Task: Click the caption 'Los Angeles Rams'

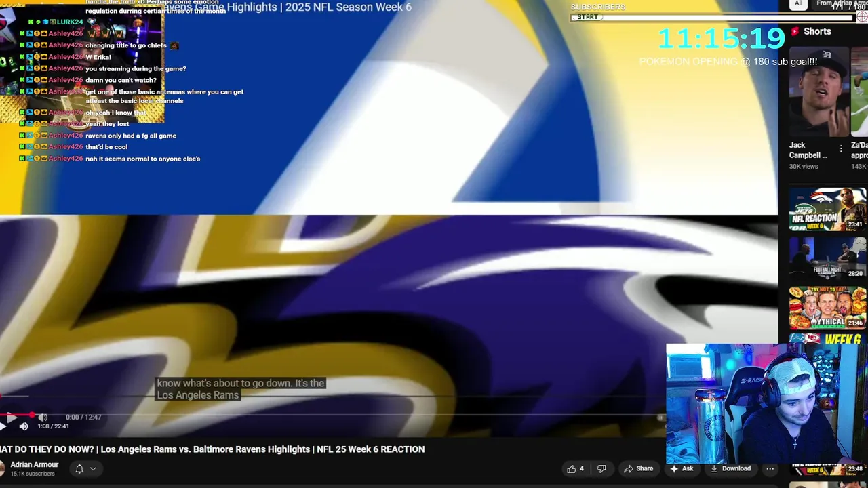Action: click(x=198, y=395)
